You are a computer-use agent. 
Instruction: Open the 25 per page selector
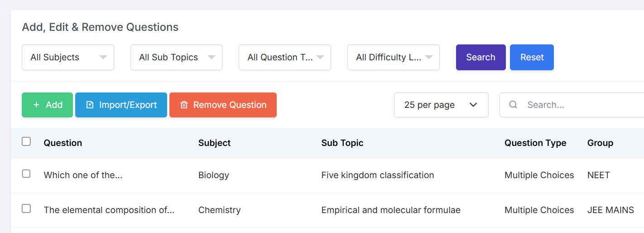441,105
